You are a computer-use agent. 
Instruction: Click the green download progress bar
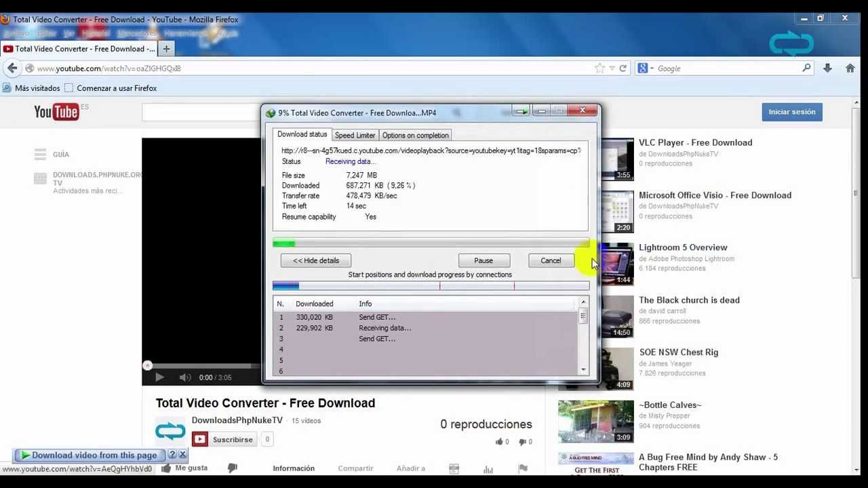tap(431, 243)
